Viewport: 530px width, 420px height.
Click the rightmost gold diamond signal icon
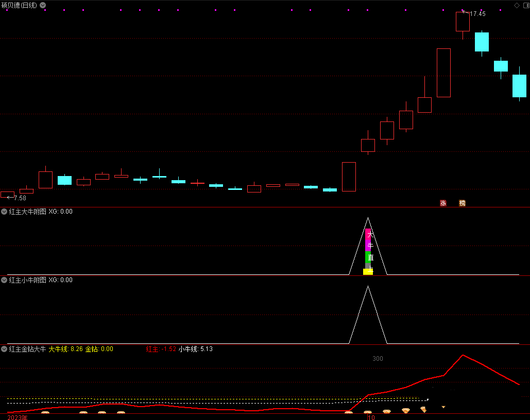click(423, 410)
